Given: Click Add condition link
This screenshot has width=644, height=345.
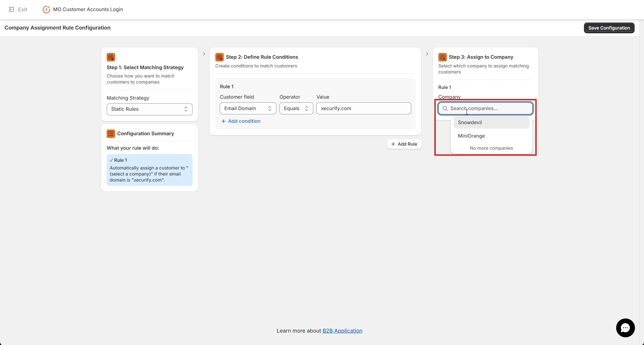Looking at the screenshot, I should (241, 121).
